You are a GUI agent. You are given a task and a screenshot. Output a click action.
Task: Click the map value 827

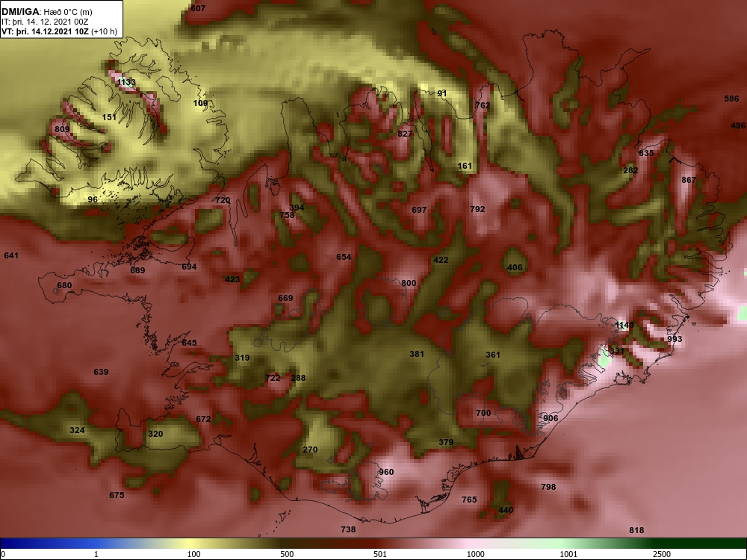(x=405, y=134)
